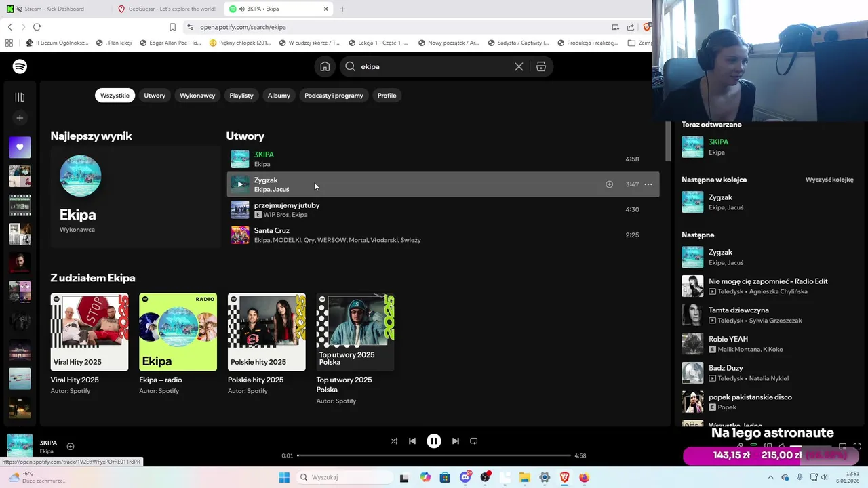Go to Spotify Home via house icon
The height and width of the screenshot is (488, 868).
coord(325,66)
